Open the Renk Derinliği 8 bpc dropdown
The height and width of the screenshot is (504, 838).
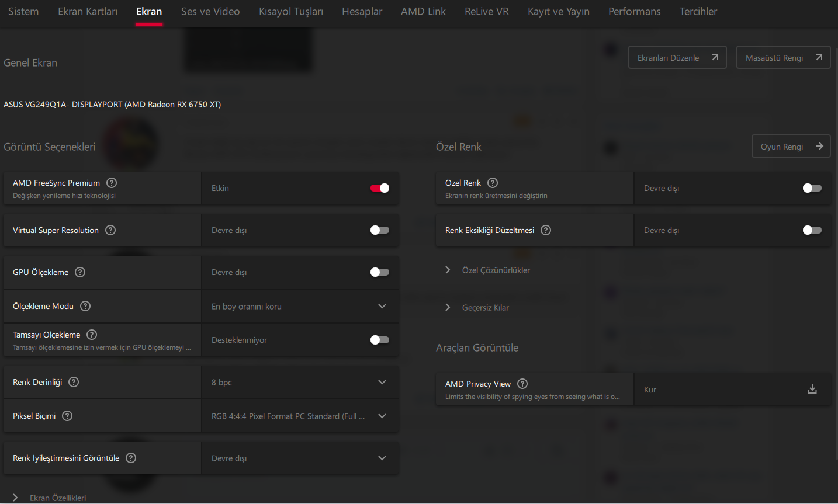(x=300, y=382)
